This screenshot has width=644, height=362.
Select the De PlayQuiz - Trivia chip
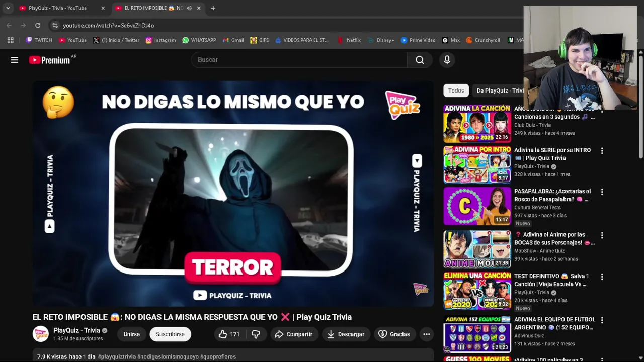(500, 90)
